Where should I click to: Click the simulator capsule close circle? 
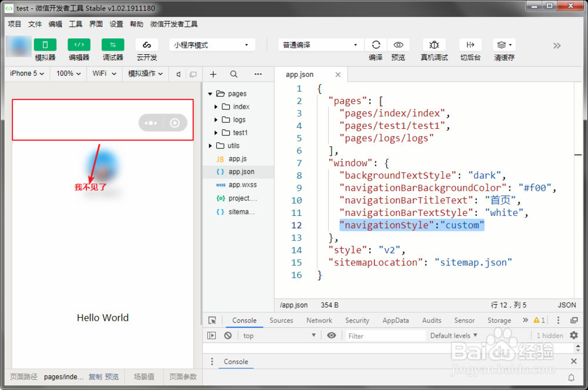[175, 123]
